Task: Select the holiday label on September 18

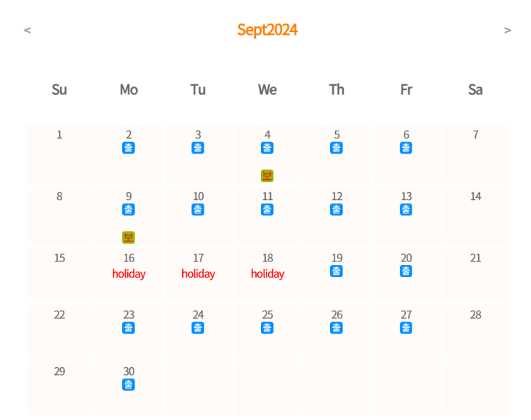Action: pos(267,274)
